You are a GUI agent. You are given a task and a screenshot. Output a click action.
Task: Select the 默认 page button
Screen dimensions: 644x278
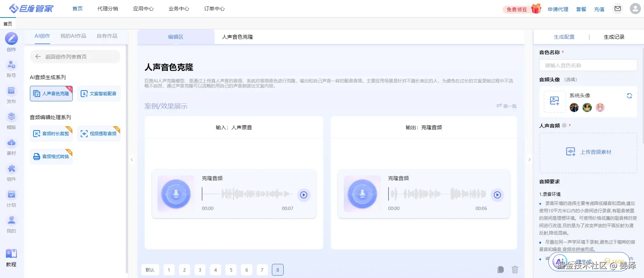(x=150, y=270)
